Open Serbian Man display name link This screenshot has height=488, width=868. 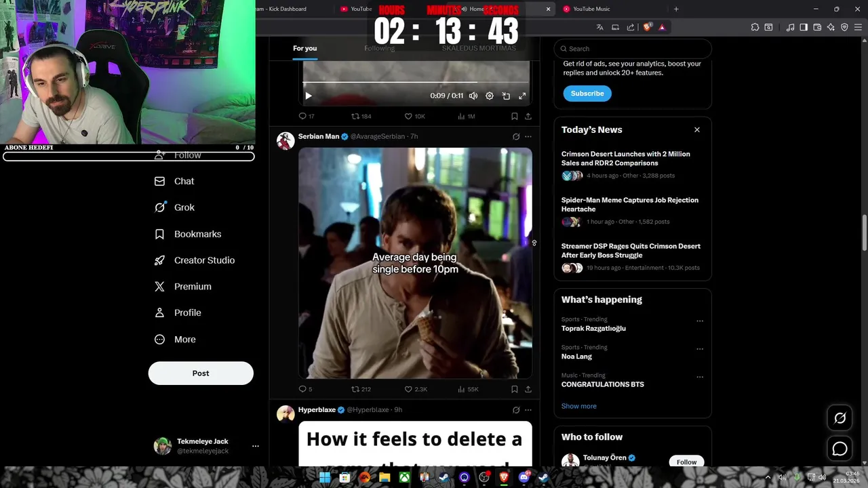tap(319, 136)
